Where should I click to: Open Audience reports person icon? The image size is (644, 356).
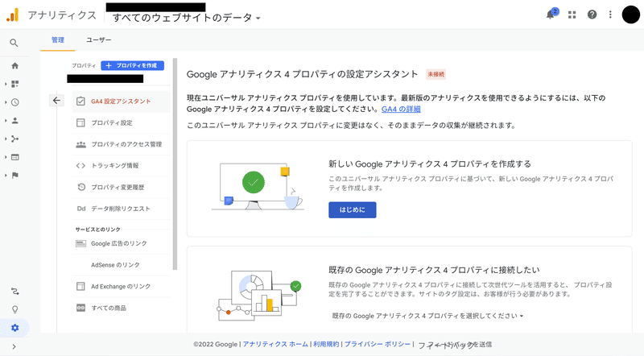[x=15, y=121]
